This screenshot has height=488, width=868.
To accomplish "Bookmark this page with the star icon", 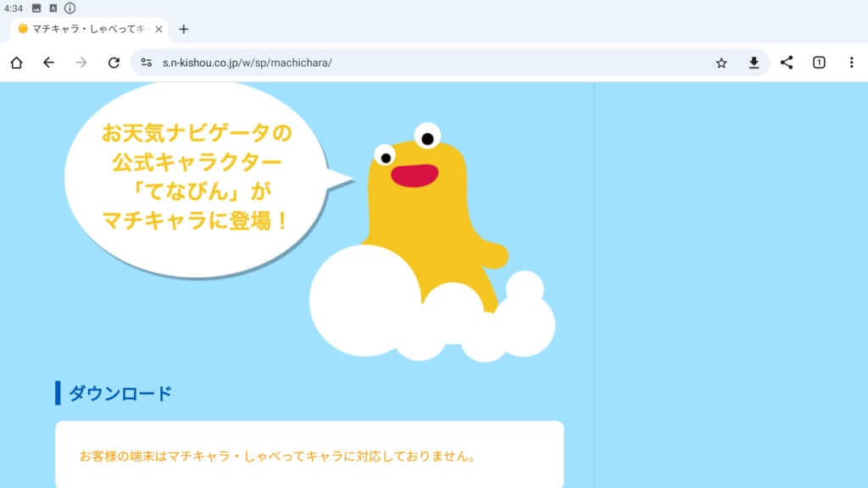I will click(721, 63).
